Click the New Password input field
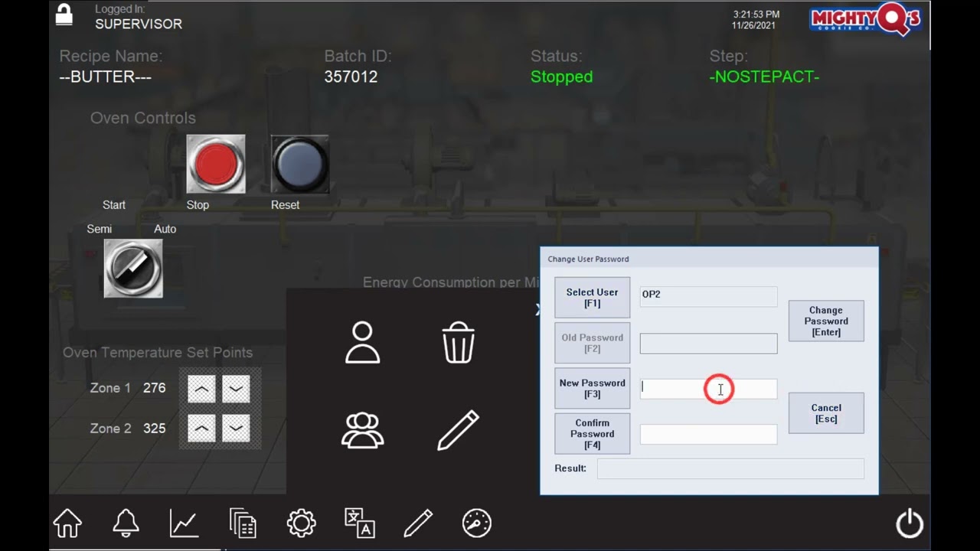 (708, 389)
